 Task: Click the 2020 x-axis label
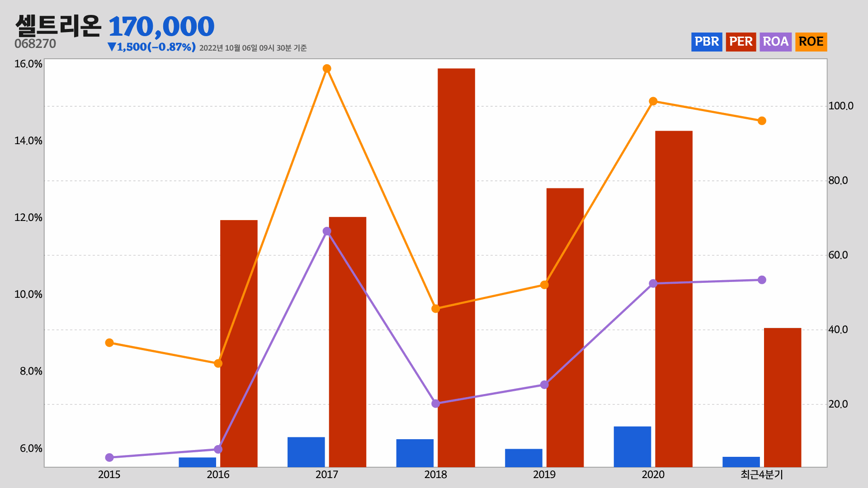653,474
